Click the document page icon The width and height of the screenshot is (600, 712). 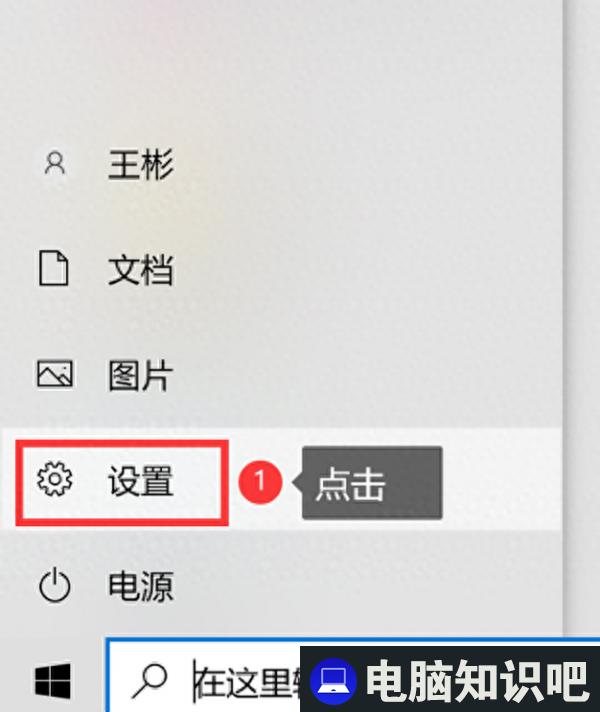[x=54, y=268]
